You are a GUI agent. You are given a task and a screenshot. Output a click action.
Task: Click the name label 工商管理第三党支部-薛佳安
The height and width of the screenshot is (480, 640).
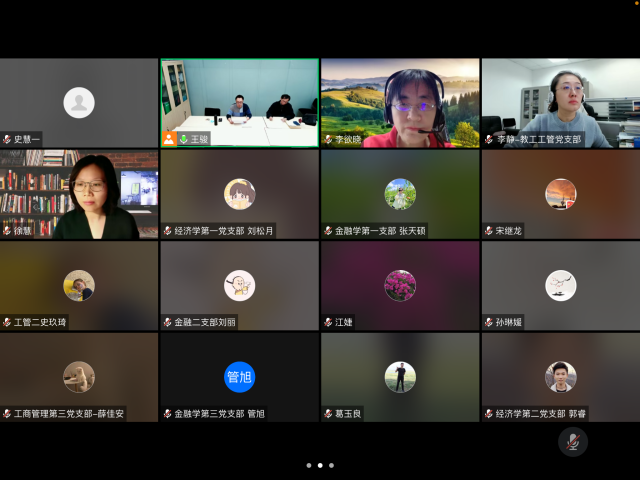pos(69,413)
